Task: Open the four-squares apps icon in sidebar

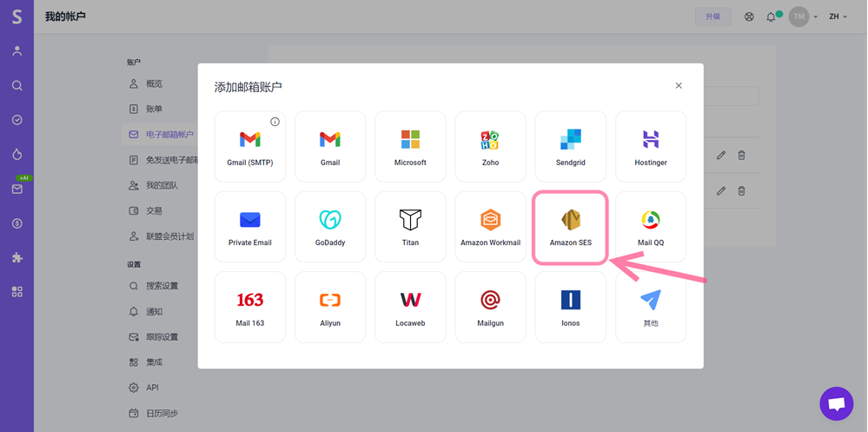Action: click(17, 292)
